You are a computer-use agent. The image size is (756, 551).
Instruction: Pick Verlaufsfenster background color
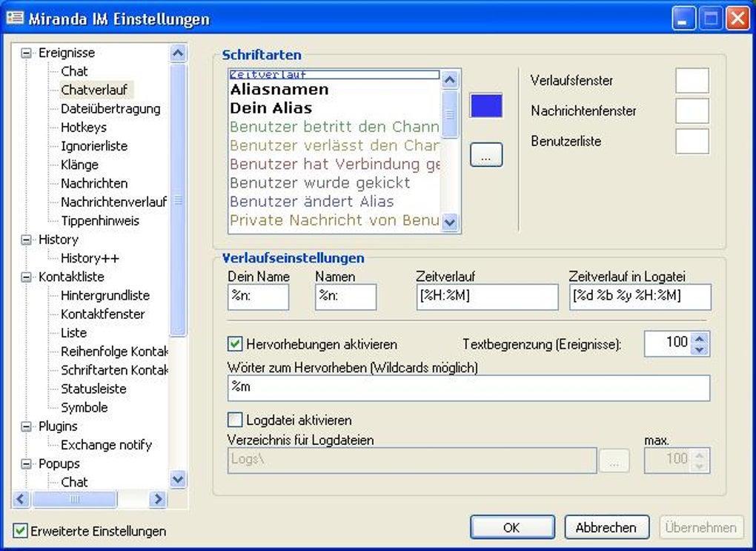[692, 81]
